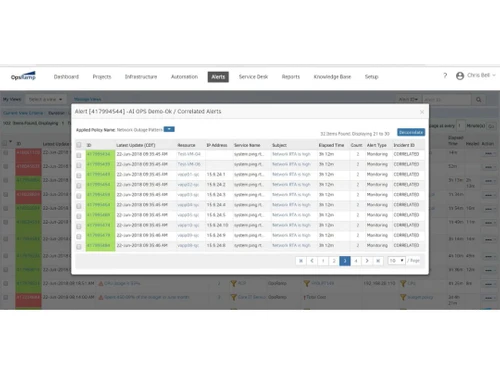Check the row with IP 15.6.24.1
This screenshot has width=500, height=375.
pos(79,175)
